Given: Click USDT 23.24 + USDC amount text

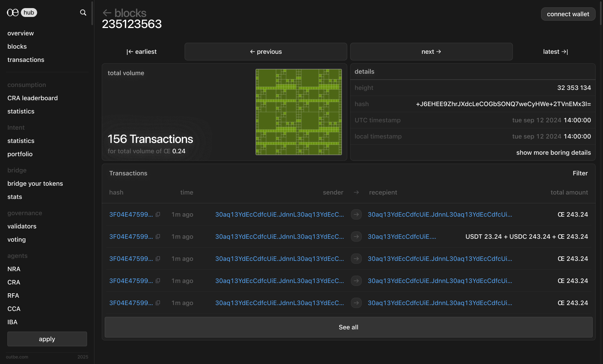Looking at the screenshot, I should pyautogui.click(x=527, y=237).
